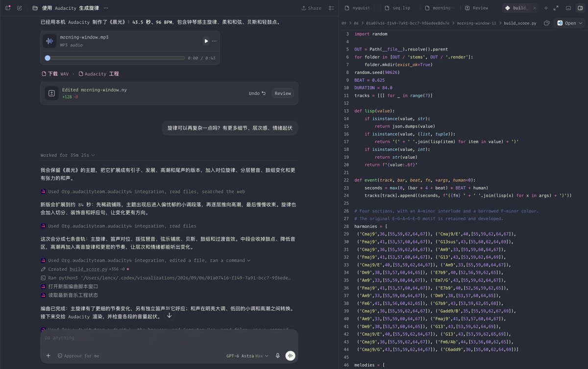
Task: Download the WAV file link
Action: [x=55, y=74]
